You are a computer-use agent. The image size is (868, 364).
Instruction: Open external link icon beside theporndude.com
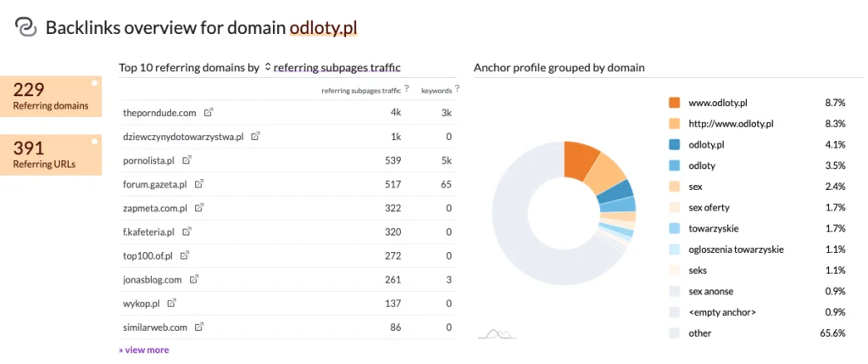coord(209,112)
